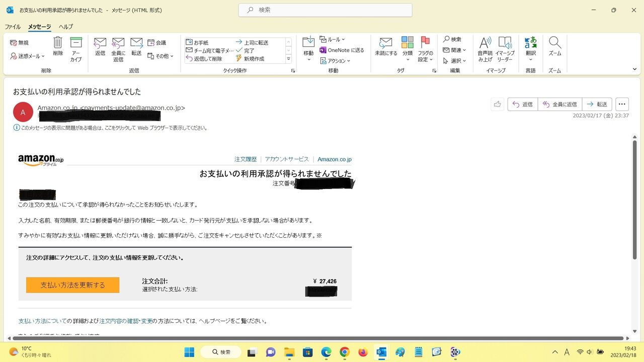Open the ファイル tab

click(x=13, y=27)
